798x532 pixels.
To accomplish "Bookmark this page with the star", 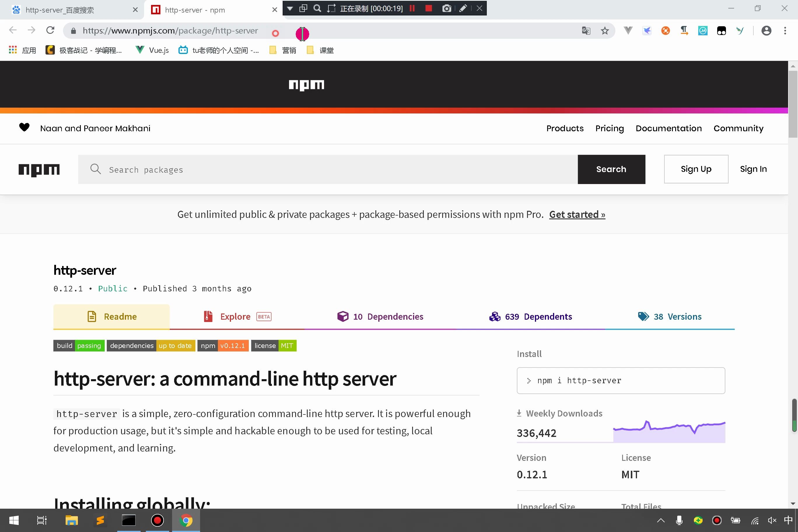I will coord(605,31).
